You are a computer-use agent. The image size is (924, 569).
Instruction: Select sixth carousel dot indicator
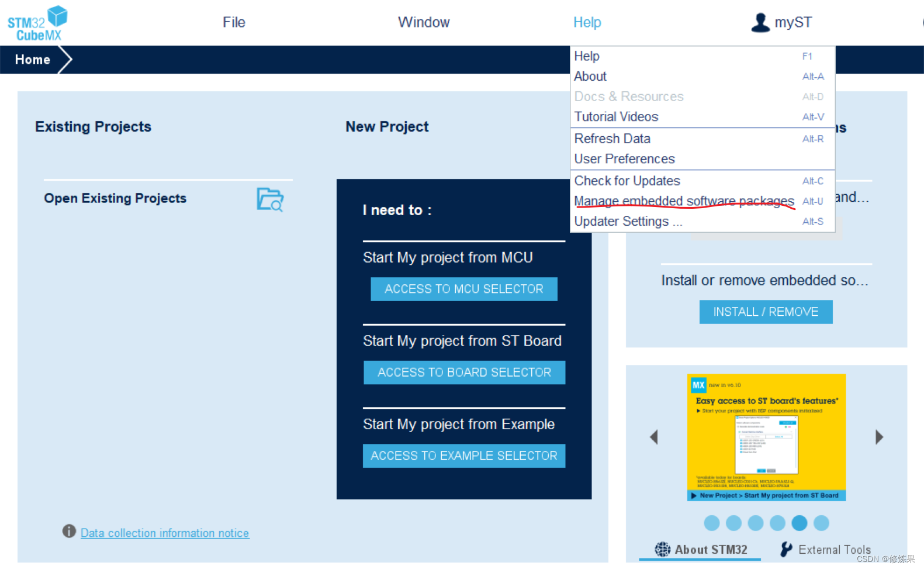[x=821, y=523]
